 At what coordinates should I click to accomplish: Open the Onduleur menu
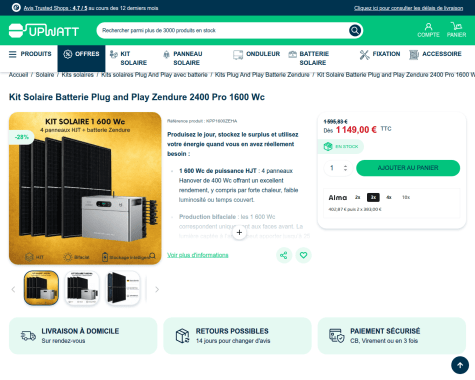pyautogui.click(x=257, y=54)
